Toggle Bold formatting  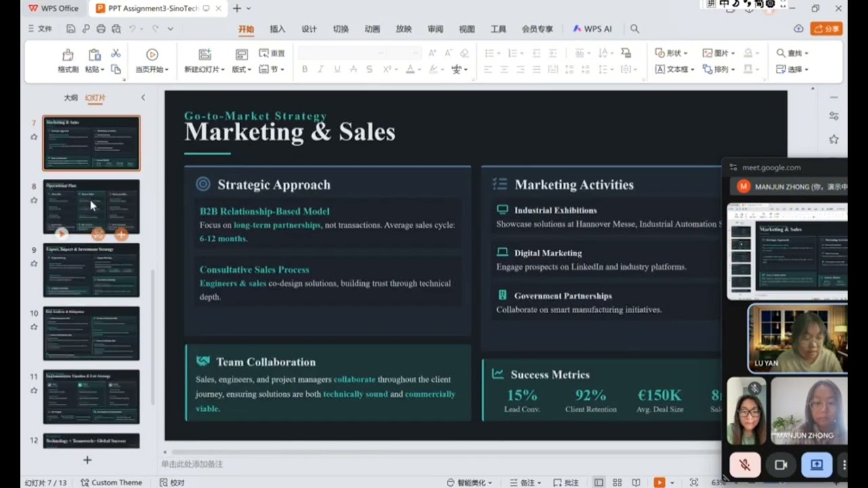point(304,69)
